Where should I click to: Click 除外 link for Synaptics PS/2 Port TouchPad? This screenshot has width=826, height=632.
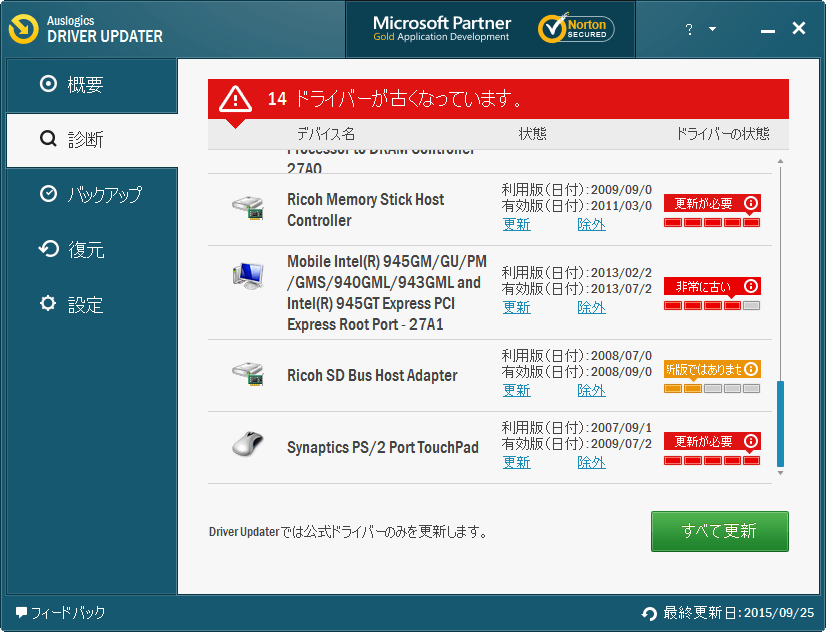click(592, 462)
